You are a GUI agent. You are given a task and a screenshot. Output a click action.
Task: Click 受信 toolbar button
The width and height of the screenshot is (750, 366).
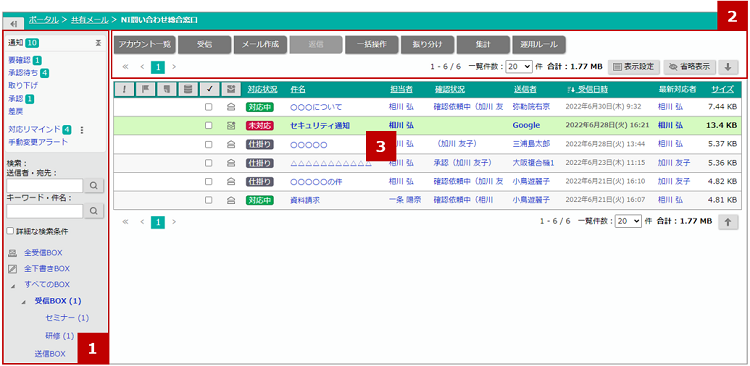[x=204, y=45]
